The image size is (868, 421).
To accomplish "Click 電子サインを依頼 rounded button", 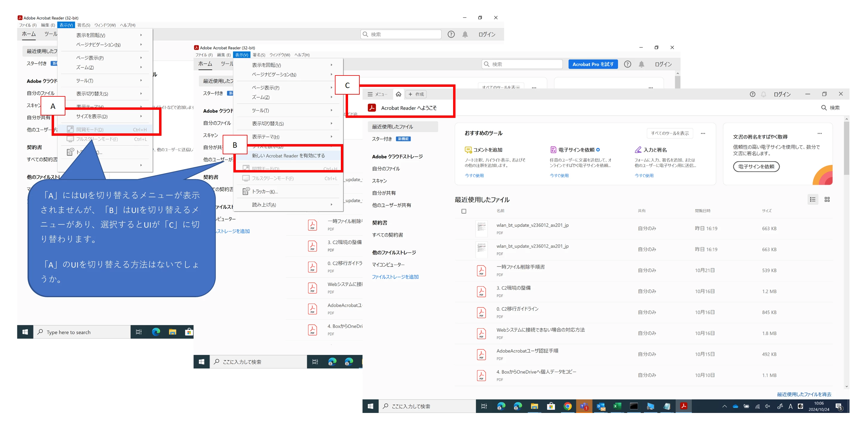I will point(756,167).
